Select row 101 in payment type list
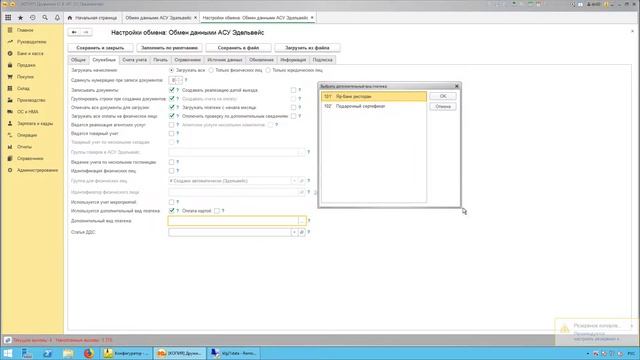Image resolution: width=640 pixels, height=360 pixels. coord(373,97)
